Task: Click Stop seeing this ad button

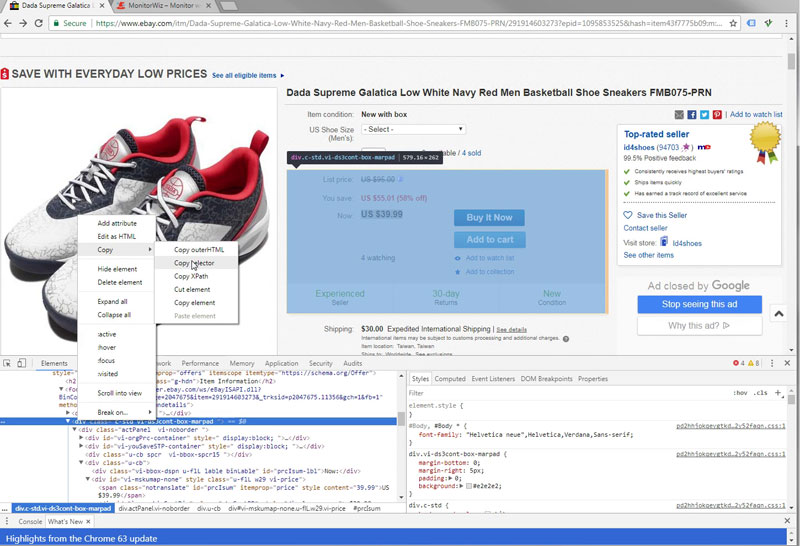Action: click(699, 304)
